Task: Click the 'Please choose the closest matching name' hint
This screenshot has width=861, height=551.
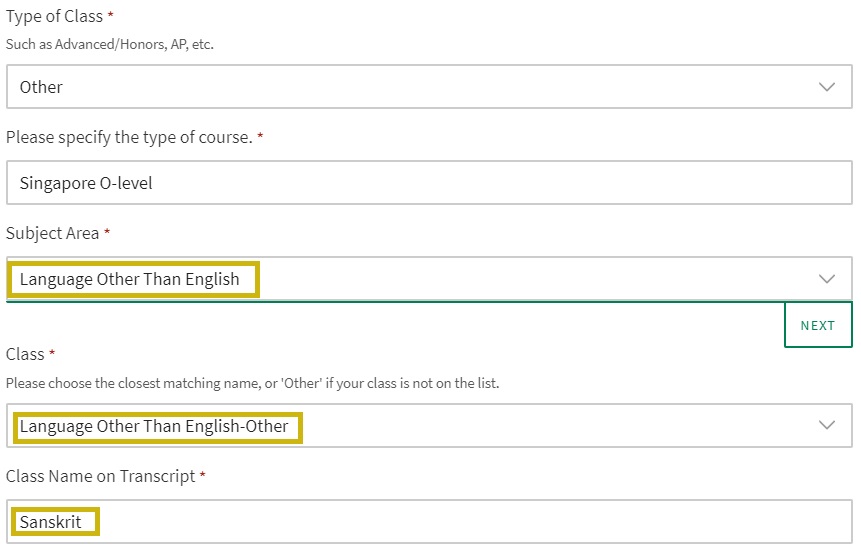Action: pyautogui.click(x=250, y=383)
